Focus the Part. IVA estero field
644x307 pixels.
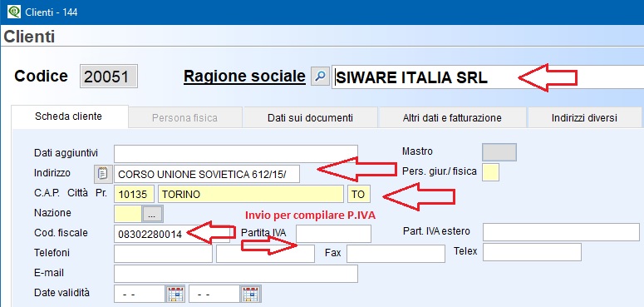pos(561,232)
